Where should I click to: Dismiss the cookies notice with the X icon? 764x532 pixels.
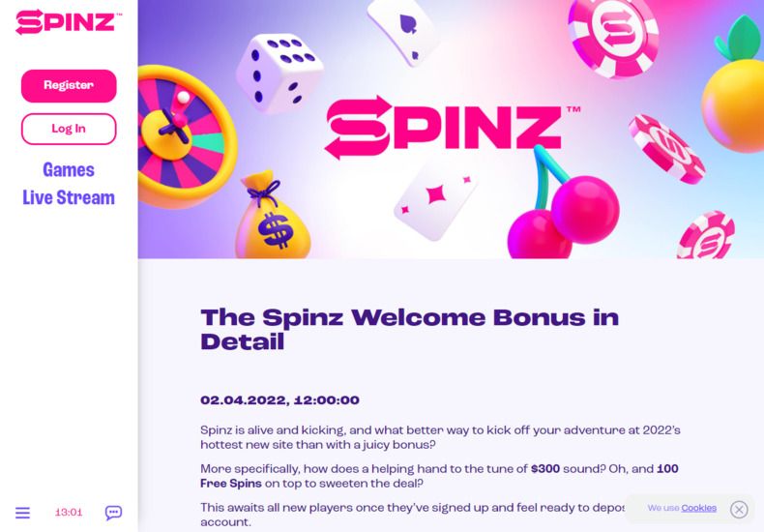[x=739, y=509]
